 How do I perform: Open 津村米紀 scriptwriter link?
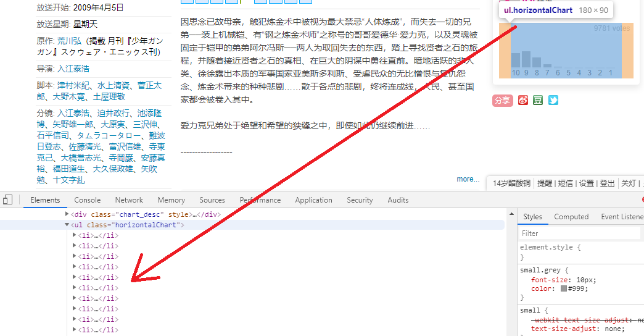pos(73,85)
